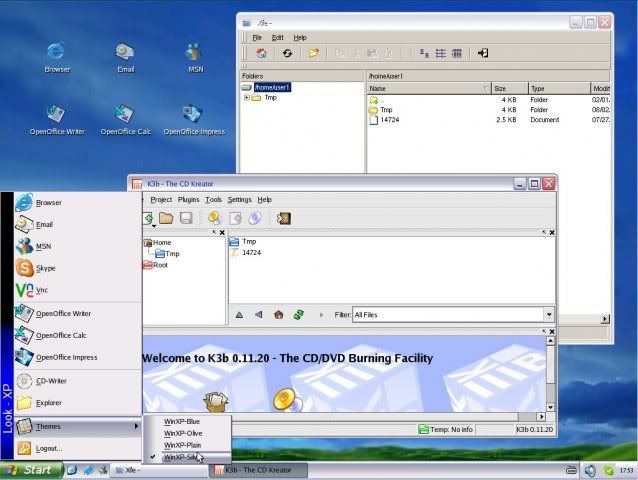Screen dimensions: 638x480
Task: Expand the Tmp folder tree node
Action: pyautogui.click(x=247, y=98)
